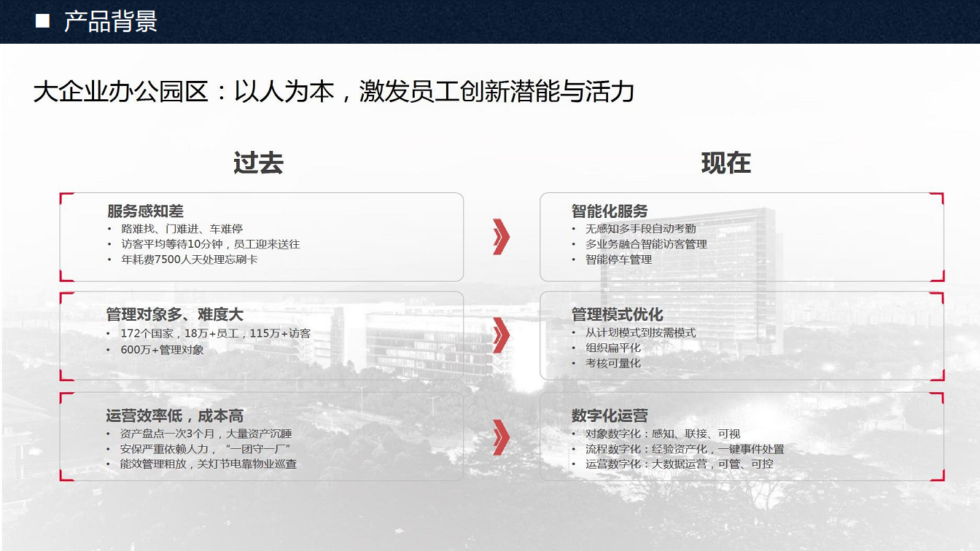Image resolution: width=980 pixels, height=551 pixels.
Task: Select the line 运营数字化：大数据运营，可管、可控
Action: pos(680,464)
